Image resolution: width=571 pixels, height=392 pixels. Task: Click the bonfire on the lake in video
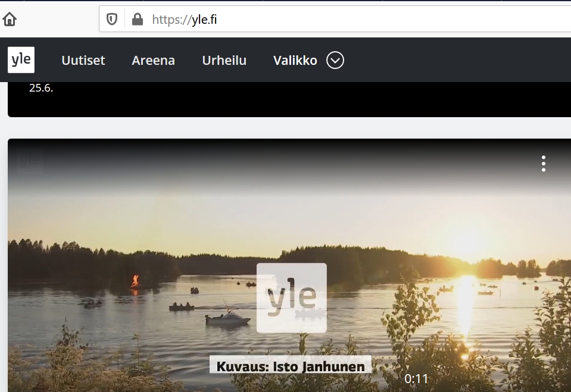pos(136,281)
